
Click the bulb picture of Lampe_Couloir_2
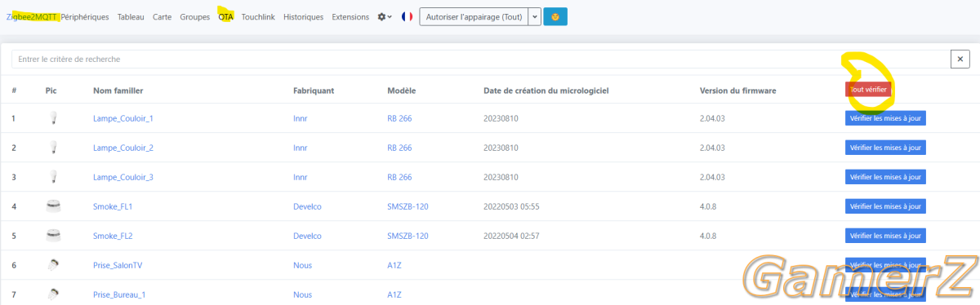pyautogui.click(x=54, y=148)
